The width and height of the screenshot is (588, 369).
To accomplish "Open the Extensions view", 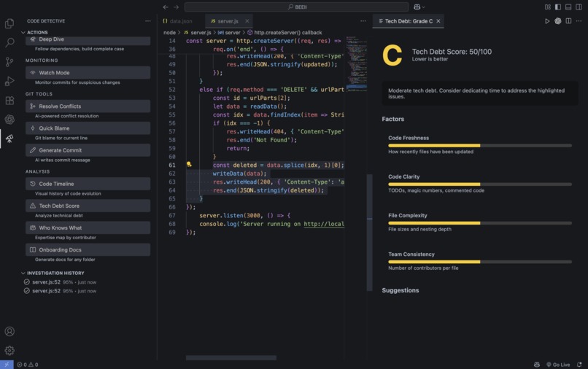I will [x=9, y=100].
